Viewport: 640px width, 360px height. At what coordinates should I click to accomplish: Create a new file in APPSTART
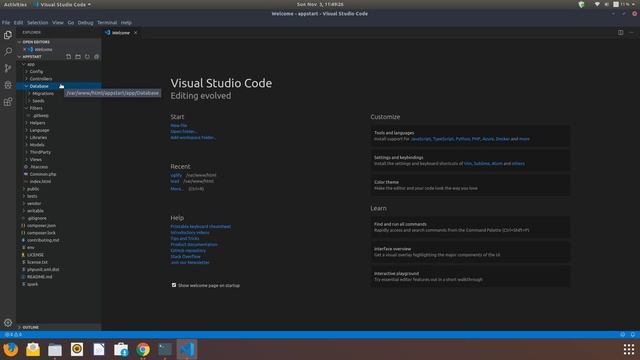69,57
